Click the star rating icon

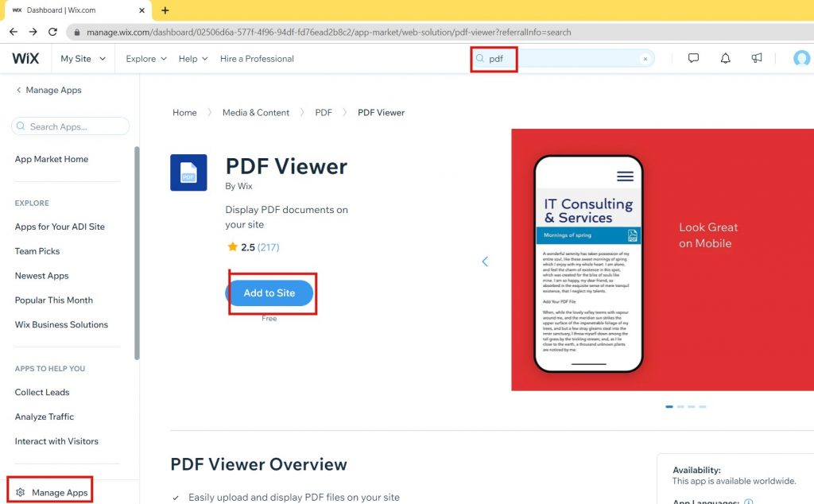coord(232,246)
